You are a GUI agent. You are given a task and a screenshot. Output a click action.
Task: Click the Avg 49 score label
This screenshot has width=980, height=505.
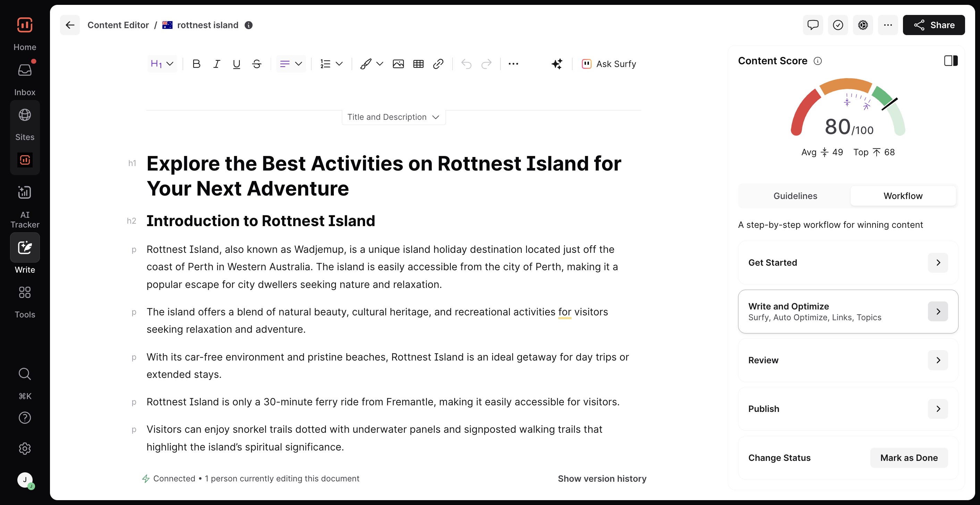822,152
